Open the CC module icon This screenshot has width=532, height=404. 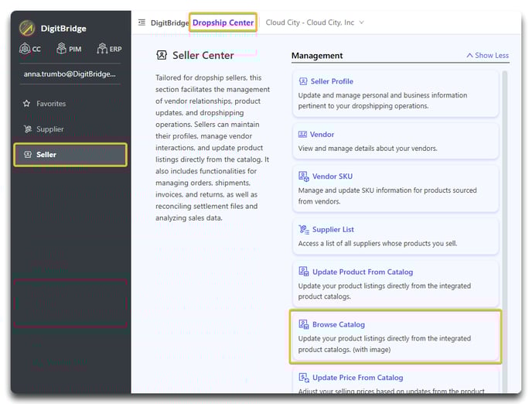tap(25, 49)
